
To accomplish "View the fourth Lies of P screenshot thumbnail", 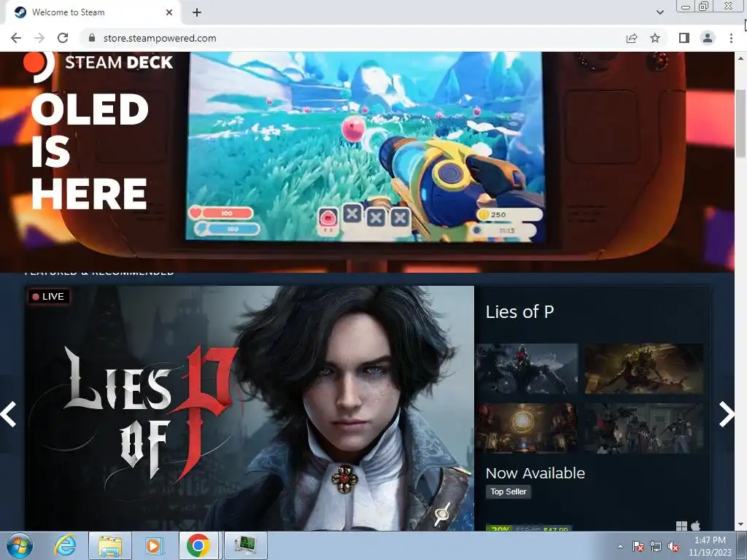I will point(644,428).
